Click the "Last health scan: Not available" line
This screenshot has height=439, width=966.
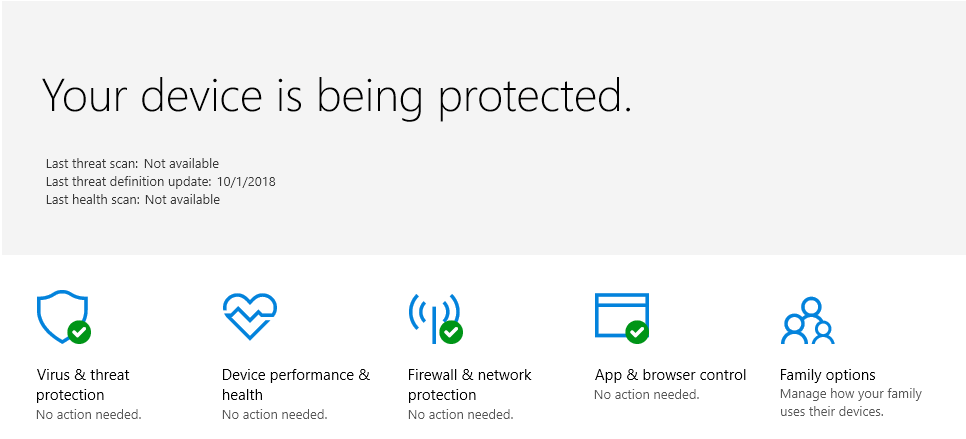pyautogui.click(x=132, y=200)
